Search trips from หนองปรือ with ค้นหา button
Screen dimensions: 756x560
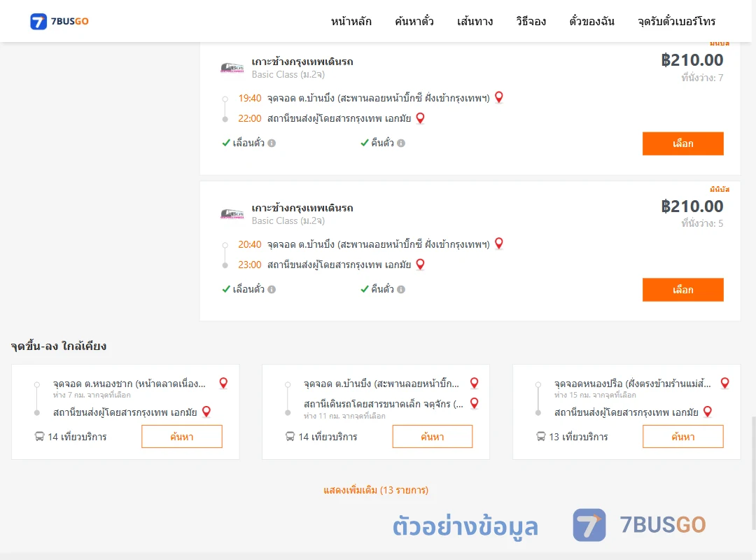tap(682, 437)
